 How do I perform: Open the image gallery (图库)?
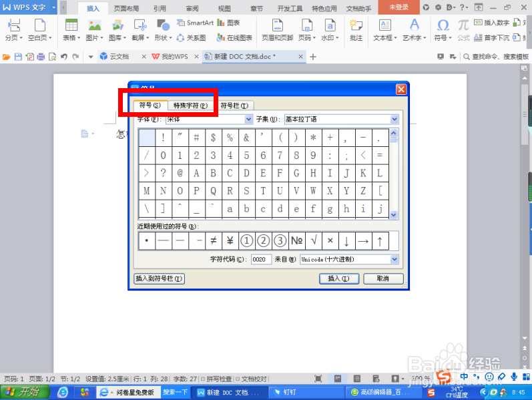point(117,30)
